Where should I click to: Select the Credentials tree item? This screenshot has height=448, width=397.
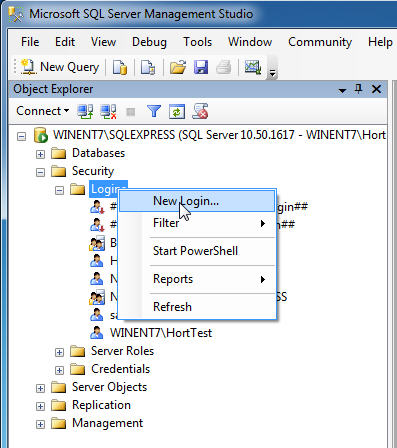point(120,369)
